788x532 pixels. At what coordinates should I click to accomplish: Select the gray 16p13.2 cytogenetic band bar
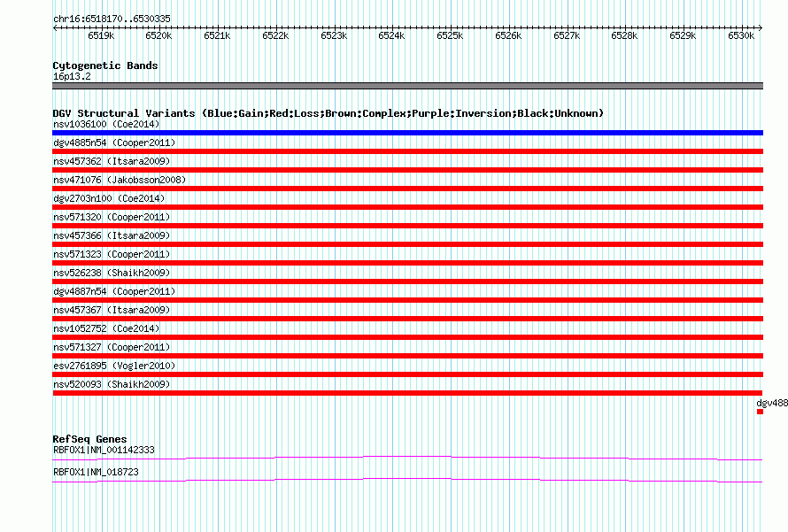(407, 86)
